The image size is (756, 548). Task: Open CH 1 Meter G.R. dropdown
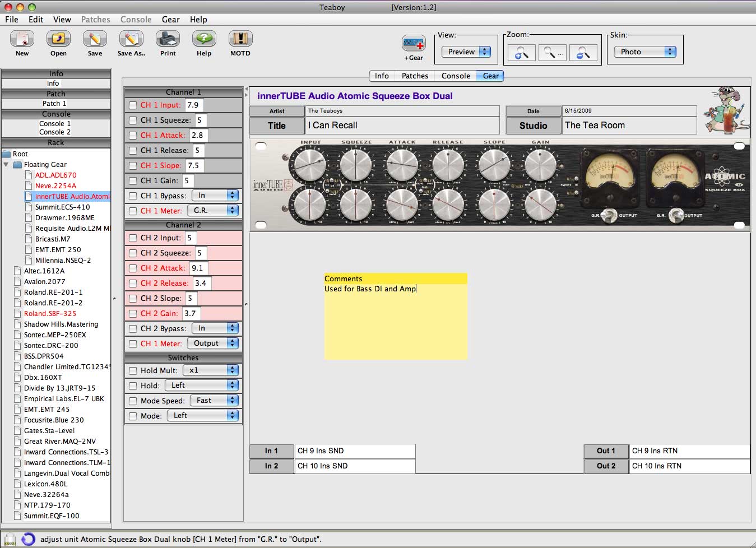[213, 211]
